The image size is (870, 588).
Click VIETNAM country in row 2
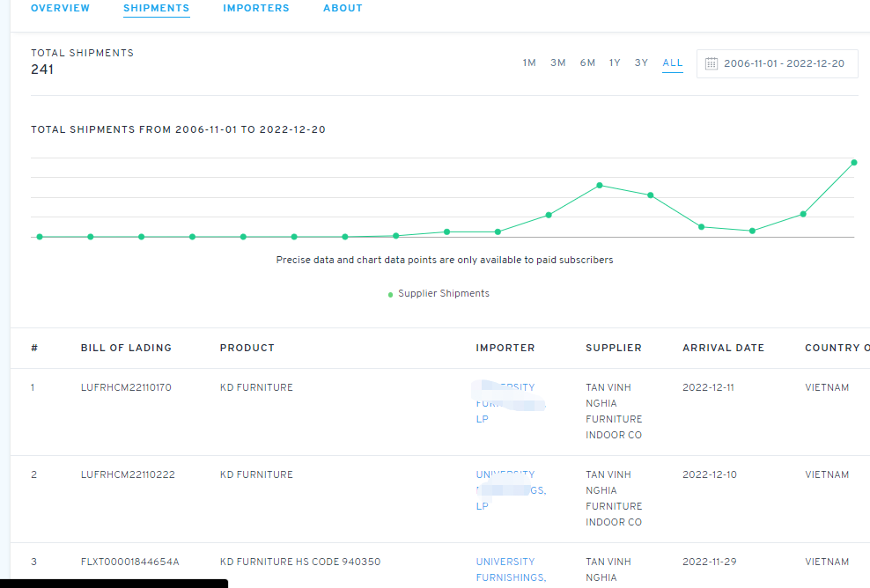point(827,474)
